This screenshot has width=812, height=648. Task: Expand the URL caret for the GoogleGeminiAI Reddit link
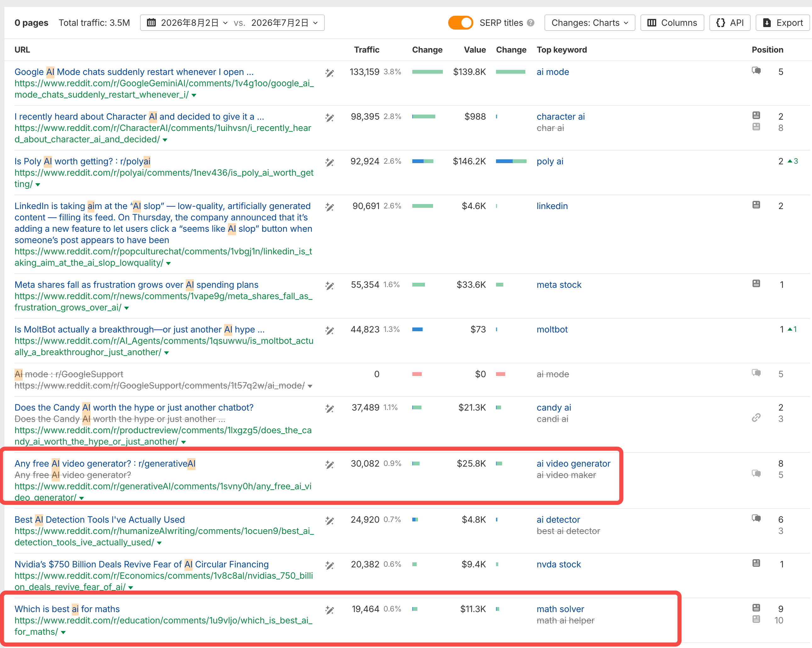coord(194,95)
